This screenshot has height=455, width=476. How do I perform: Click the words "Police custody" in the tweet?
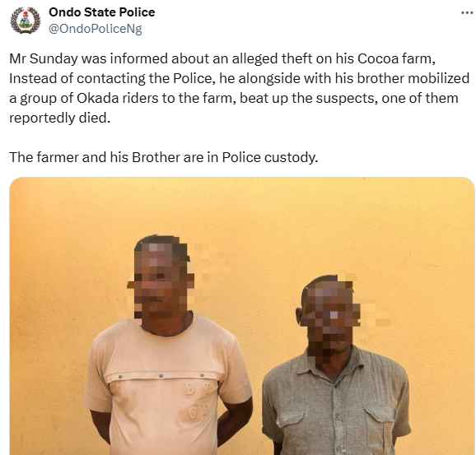tap(269, 157)
